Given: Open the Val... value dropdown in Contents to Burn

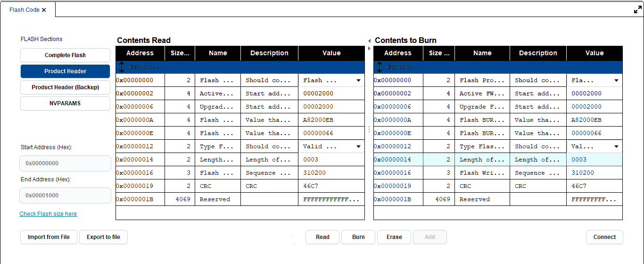Looking at the screenshot, I should click(616, 146).
